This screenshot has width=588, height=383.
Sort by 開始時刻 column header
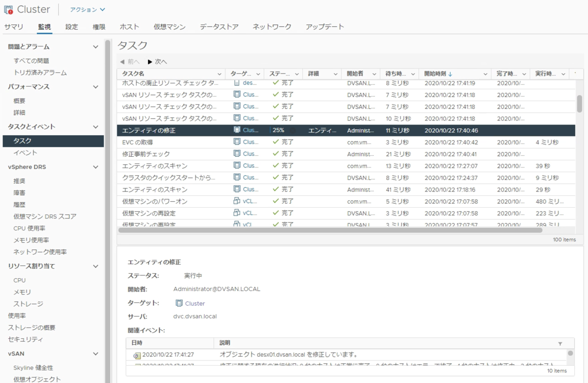(435, 74)
